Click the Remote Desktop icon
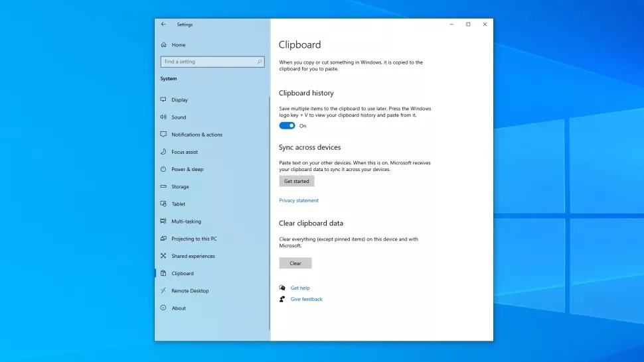This screenshot has height=362, width=644. (x=163, y=290)
